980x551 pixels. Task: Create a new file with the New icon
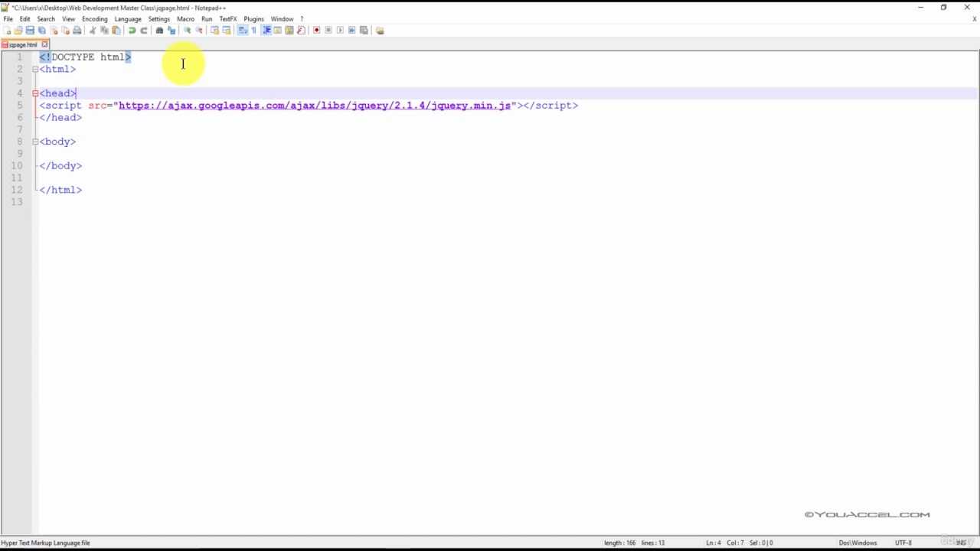[x=7, y=31]
